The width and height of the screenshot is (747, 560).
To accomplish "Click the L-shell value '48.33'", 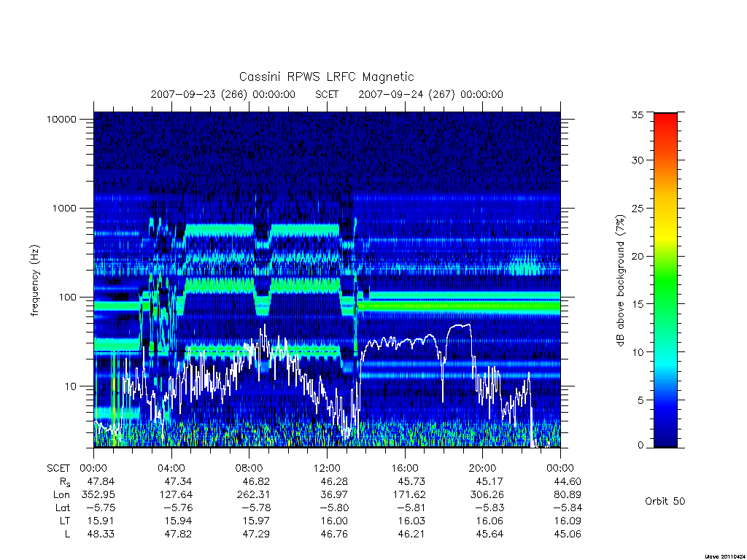I will click(101, 534).
